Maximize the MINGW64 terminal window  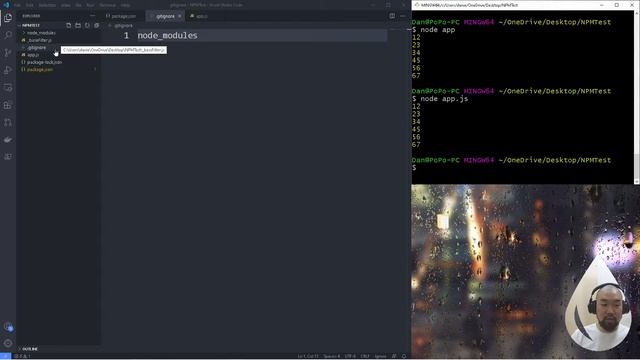[x=617, y=5]
